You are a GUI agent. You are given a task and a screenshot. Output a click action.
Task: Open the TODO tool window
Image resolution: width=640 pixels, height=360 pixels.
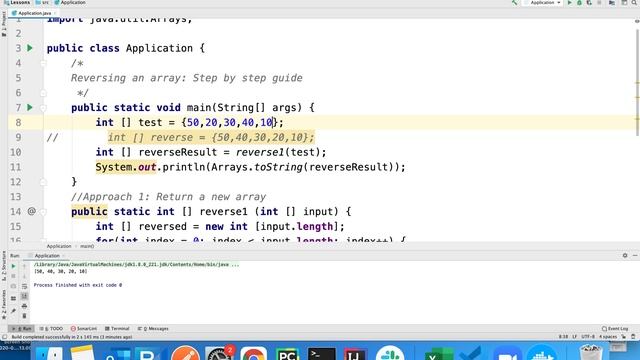pyautogui.click(x=51, y=329)
